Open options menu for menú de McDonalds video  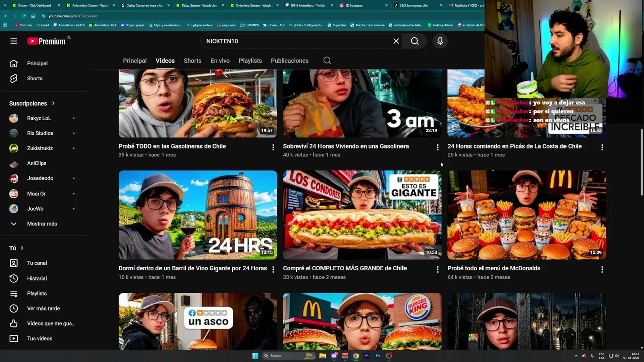[x=602, y=269]
